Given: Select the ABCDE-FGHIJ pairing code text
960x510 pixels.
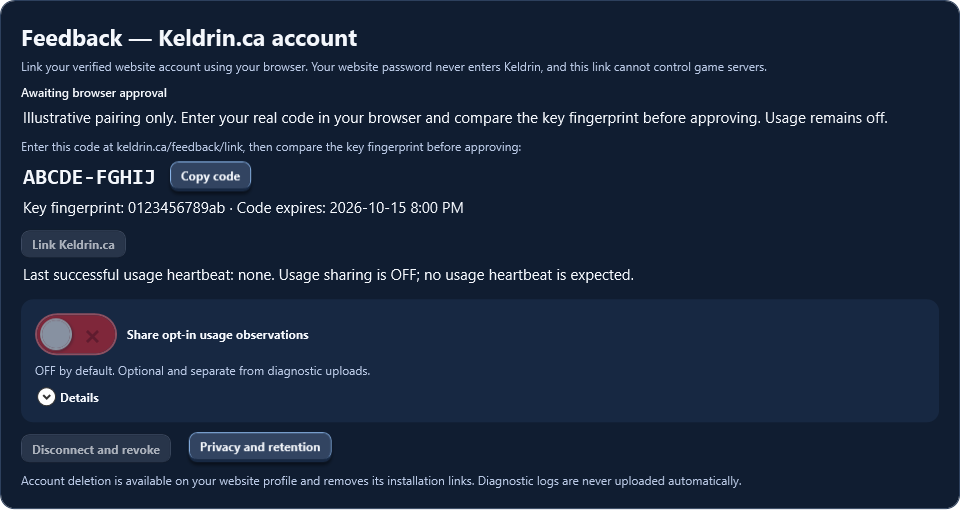Looking at the screenshot, I should [x=89, y=177].
